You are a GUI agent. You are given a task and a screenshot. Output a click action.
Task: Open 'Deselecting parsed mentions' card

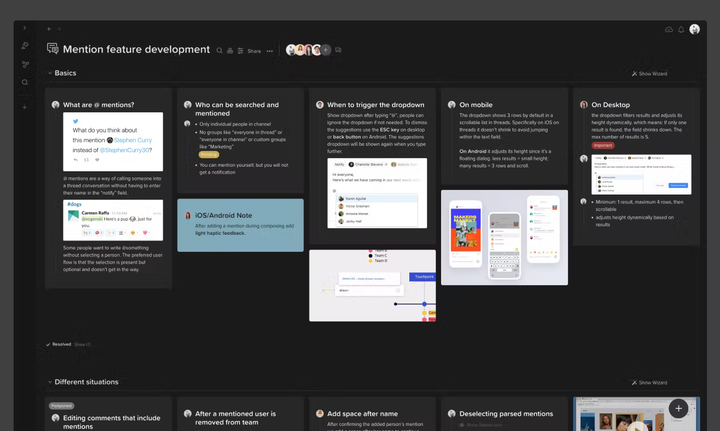506,414
